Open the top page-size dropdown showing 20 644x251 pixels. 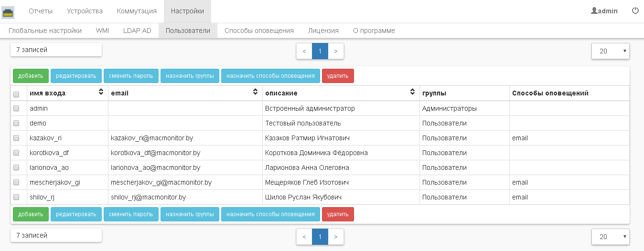click(610, 51)
